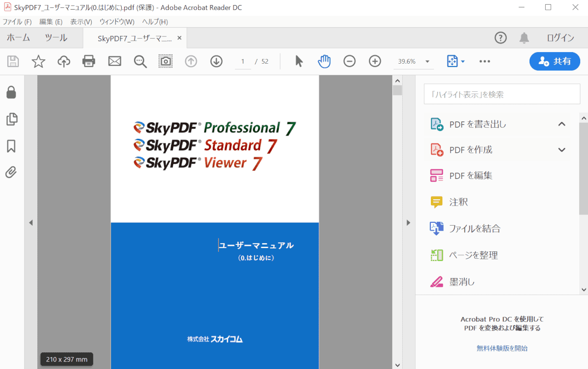Viewport: 588px width, 369px height.
Task: Open help question mark icon
Action: pyautogui.click(x=500, y=38)
